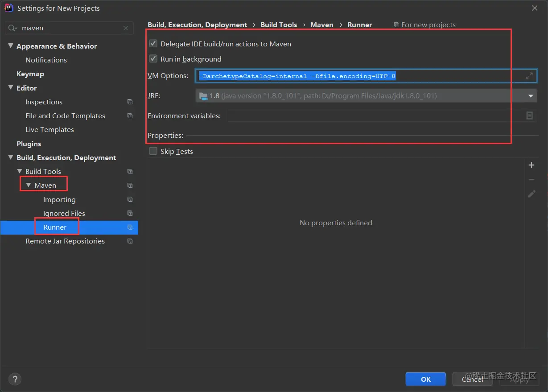Click the IntelliJ IDEA logo in title bar
This screenshot has width=548, height=392.
(8, 8)
